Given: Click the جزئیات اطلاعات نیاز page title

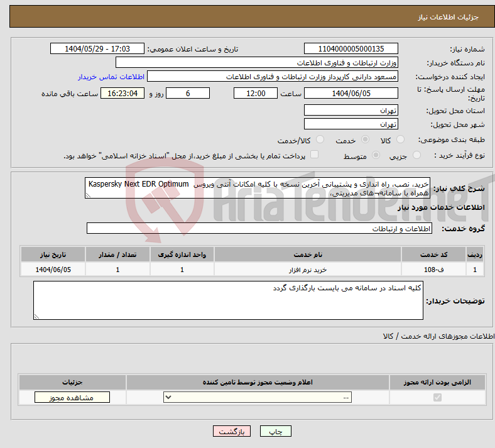Looking at the screenshot, I should click(x=449, y=17).
